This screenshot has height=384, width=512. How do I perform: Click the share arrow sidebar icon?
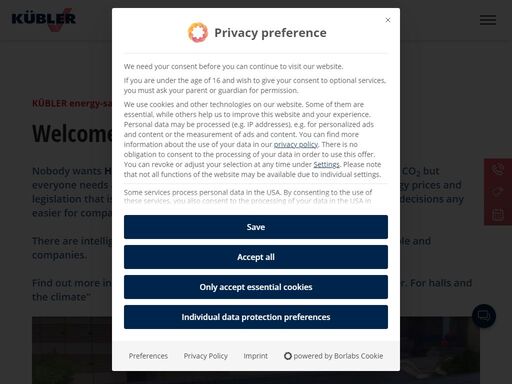pos(498,192)
